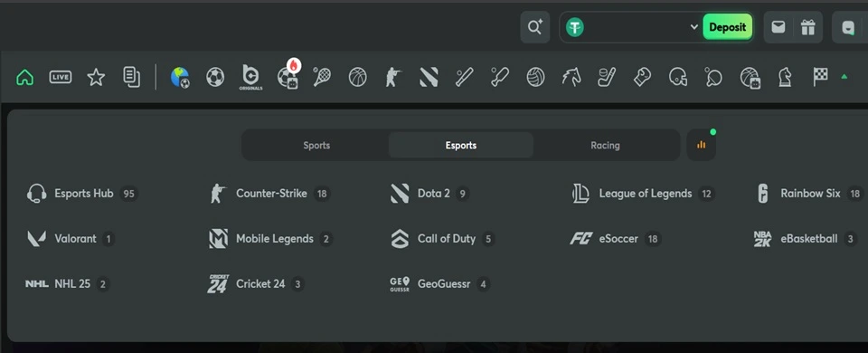This screenshot has height=353, width=868.
Task: Open eBasketball category
Action: tap(806, 239)
